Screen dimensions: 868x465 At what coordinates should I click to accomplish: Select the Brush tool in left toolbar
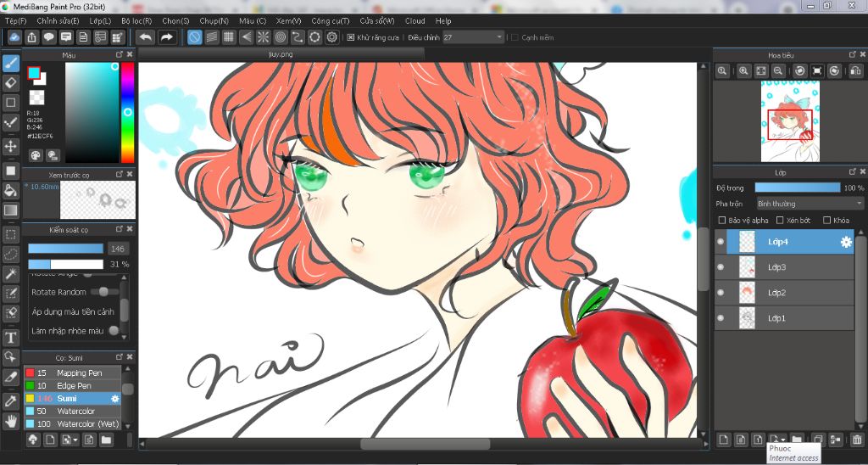coord(10,63)
